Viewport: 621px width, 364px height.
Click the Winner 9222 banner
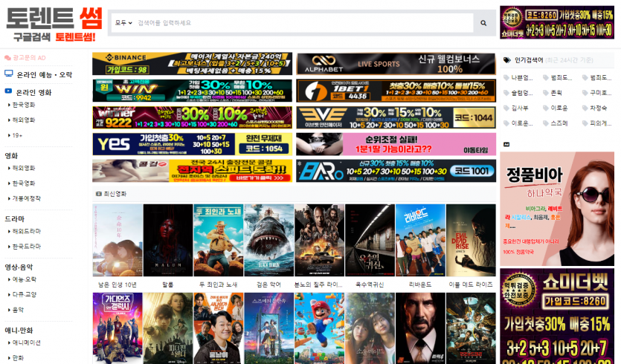click(192, 117)
